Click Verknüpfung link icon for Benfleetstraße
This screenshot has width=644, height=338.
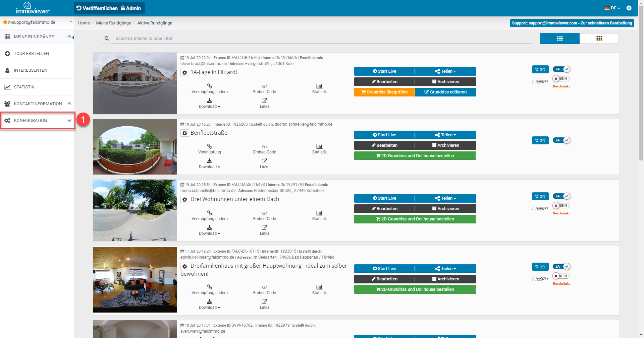pyautogui.click(x=209, y=147)
